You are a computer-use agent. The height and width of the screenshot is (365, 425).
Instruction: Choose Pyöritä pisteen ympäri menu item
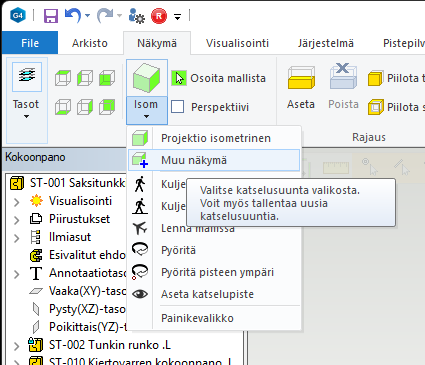click(214, 272)
